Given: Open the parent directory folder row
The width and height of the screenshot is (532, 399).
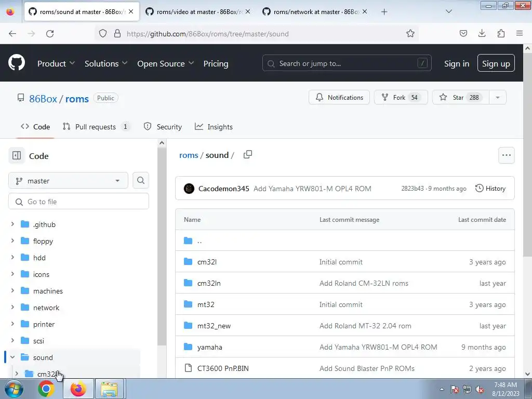Looking at the screenshot, I should pos(345,241).
